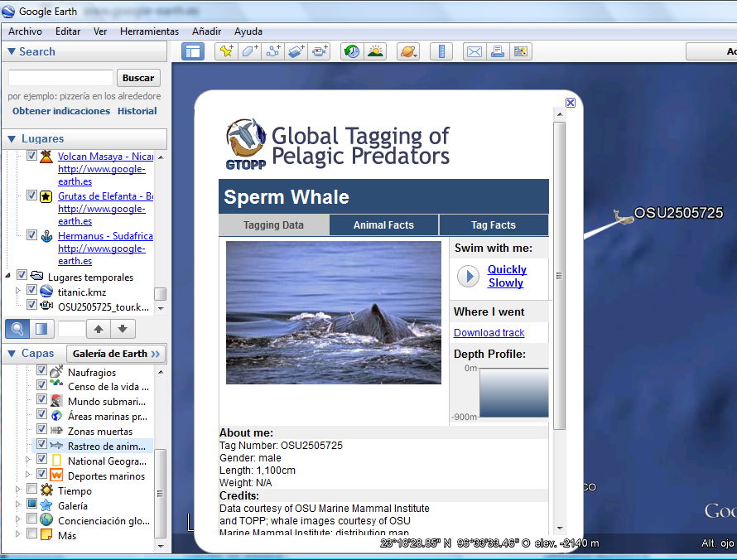
Task: Click the volcano icon for Volcan Masaya
Action: click(46, 156)
